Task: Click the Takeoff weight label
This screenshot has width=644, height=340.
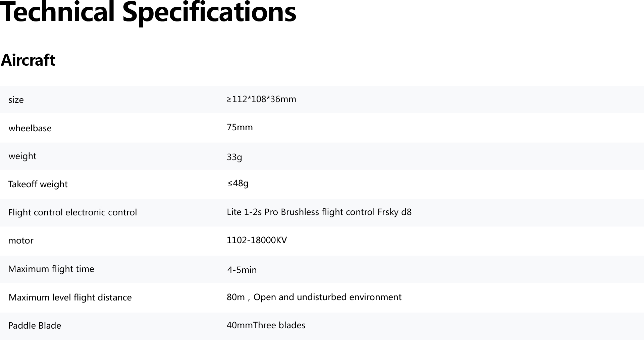Action: [38, 184]
